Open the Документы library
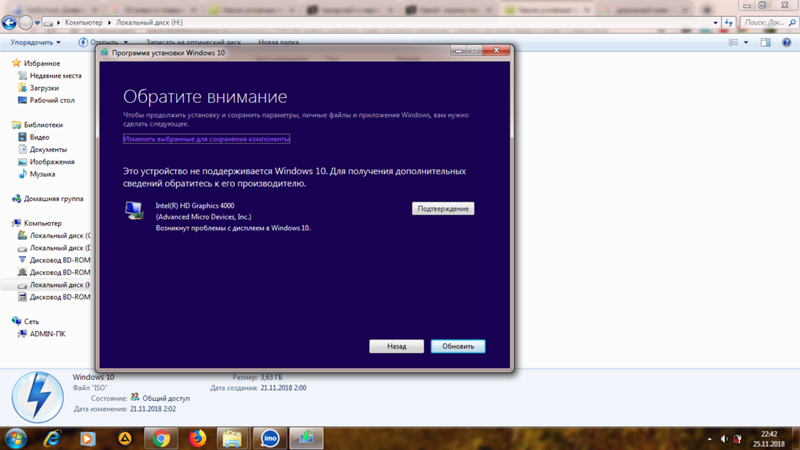 (42, 149)
